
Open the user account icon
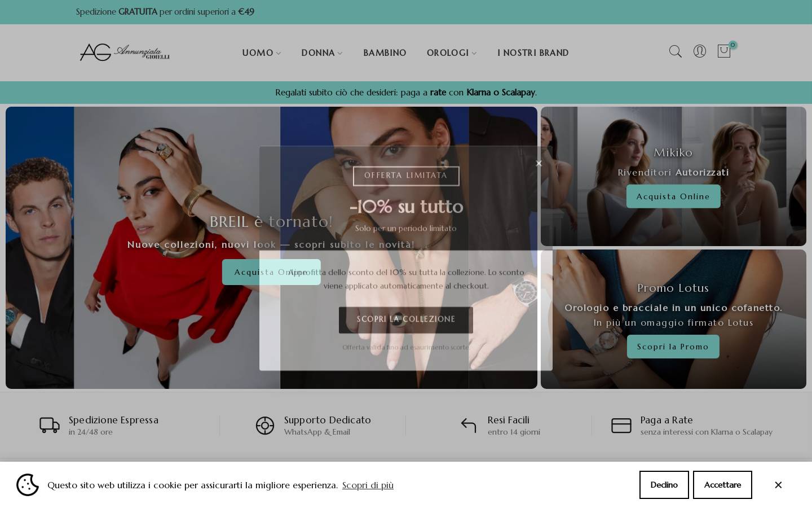tap(699, 51)
